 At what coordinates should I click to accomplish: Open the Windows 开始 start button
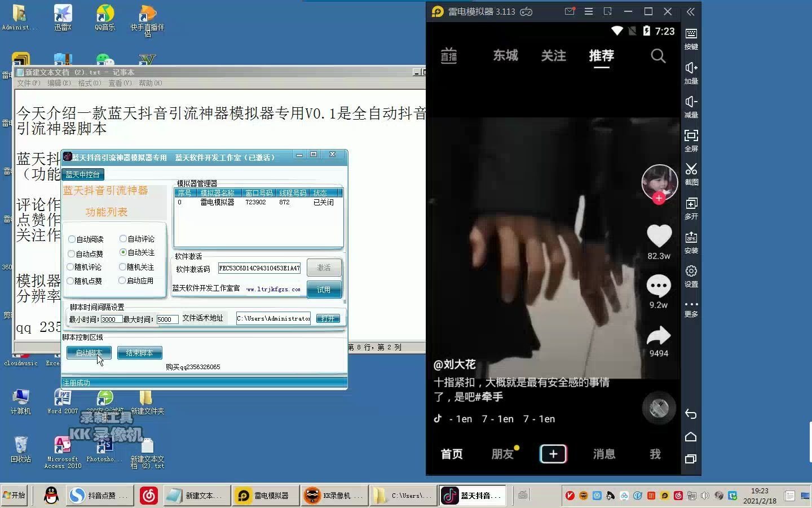14,495
